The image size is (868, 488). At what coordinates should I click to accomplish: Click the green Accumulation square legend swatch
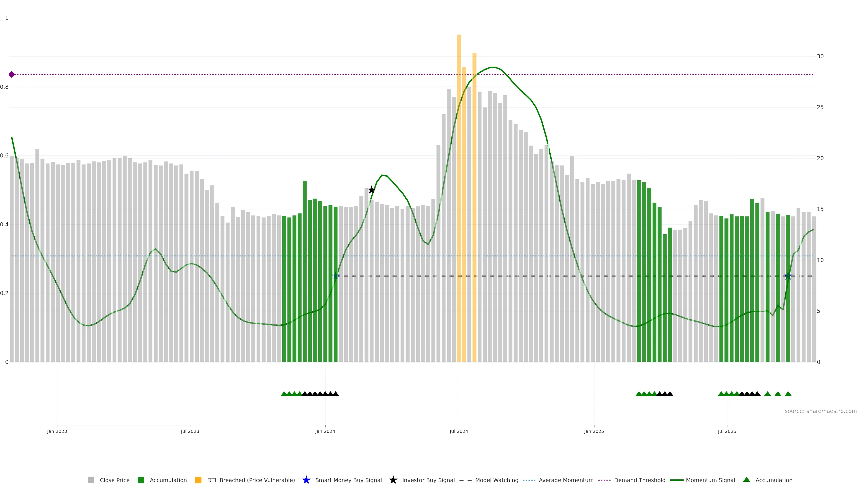point(141,480)
